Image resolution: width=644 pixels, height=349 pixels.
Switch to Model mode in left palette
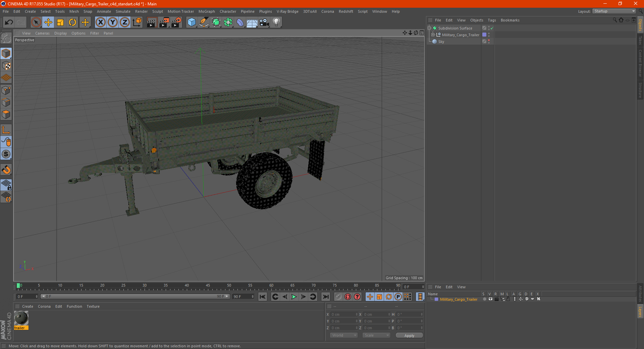(6, 53)
